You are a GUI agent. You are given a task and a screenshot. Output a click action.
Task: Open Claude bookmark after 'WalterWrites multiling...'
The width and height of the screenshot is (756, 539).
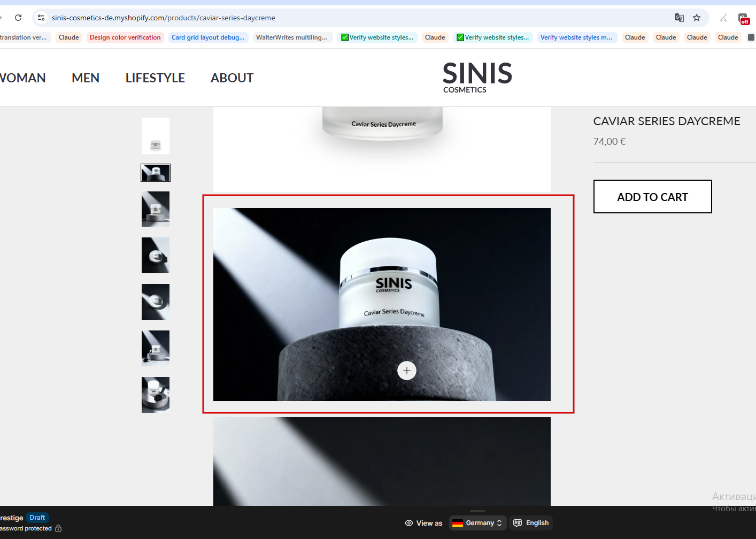[x=435, y=37]
